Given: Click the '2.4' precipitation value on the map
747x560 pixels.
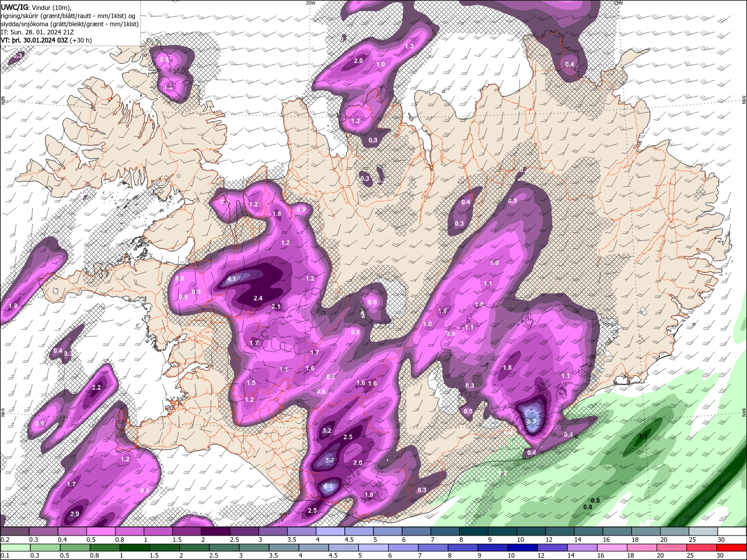Looking at the screenshot, I should (258, 298).
